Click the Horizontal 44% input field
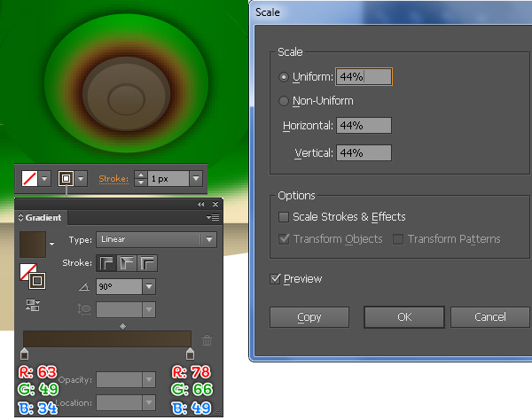The image size is (532, 420). (x=364, y=126)
